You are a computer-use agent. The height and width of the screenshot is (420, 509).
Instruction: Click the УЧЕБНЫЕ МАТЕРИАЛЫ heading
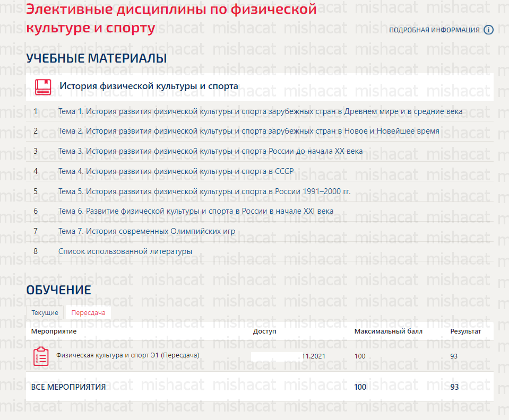pyautogui.click(x=97, y=58)
